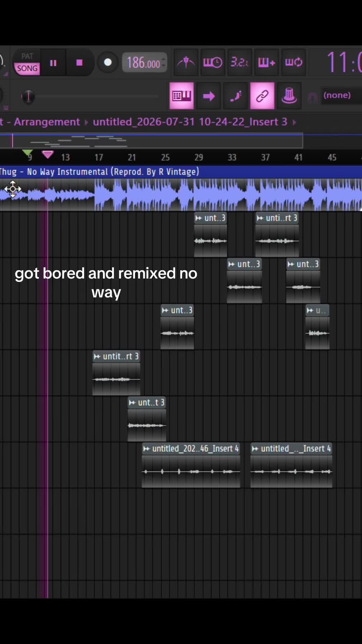This screenshot has height=644, width=362.
Task: Click the 186.000 tempo field
Action: pyautogui.click(x=144, y=63)
